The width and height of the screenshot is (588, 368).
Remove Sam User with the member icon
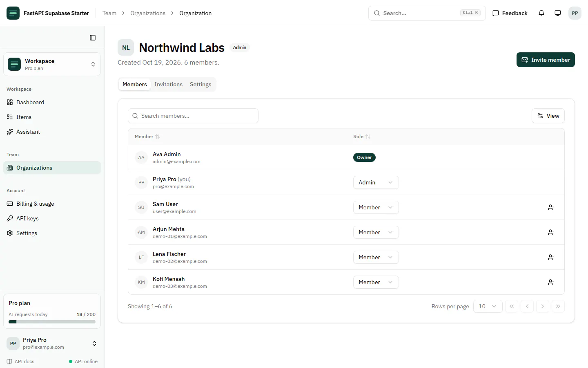tap(551, 207)
